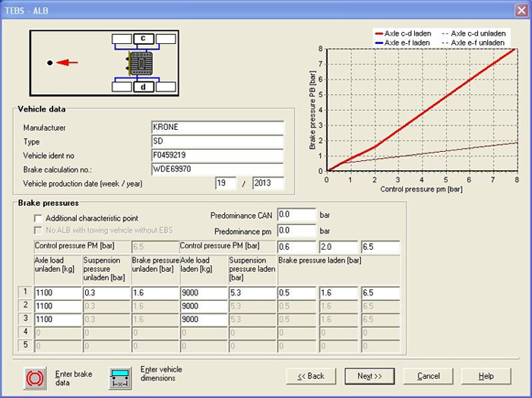Click row header 1 in table
This screenshot has width=532, height=398.
25,292
